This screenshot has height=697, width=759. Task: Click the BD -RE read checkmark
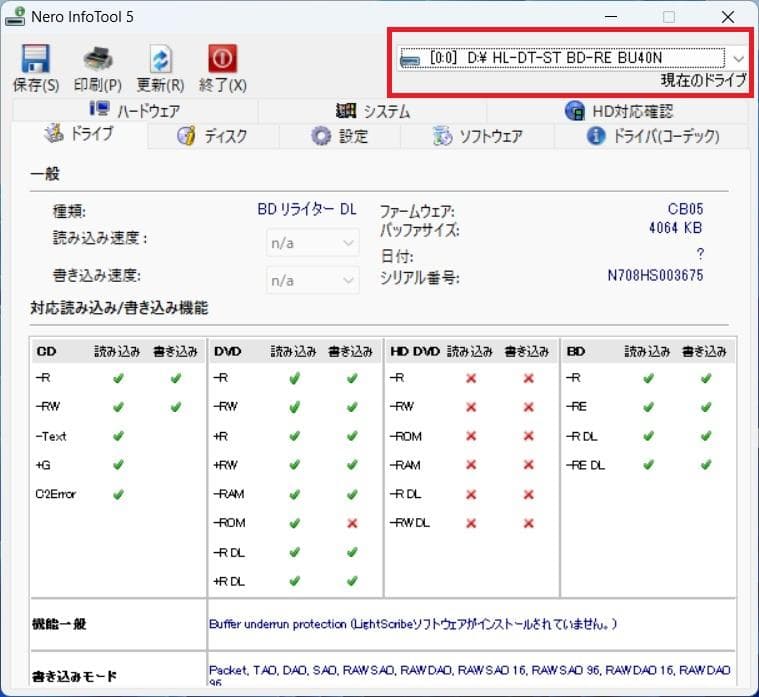[x=649, y=407]
